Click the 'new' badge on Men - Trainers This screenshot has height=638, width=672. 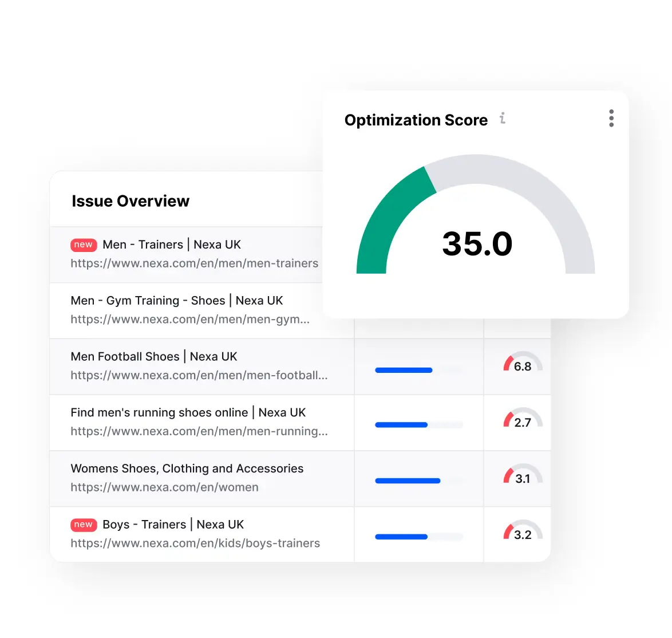pyautogui.click(x=84, y=245)
